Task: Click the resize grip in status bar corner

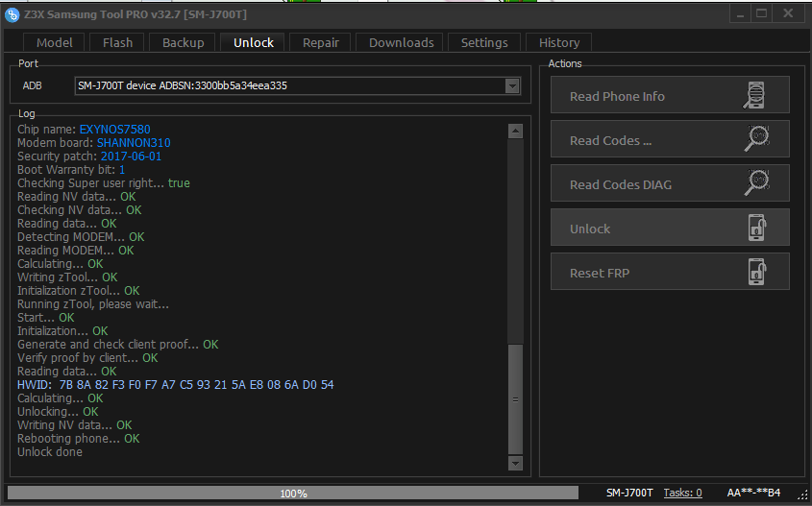Action: (x=802, y=494)
